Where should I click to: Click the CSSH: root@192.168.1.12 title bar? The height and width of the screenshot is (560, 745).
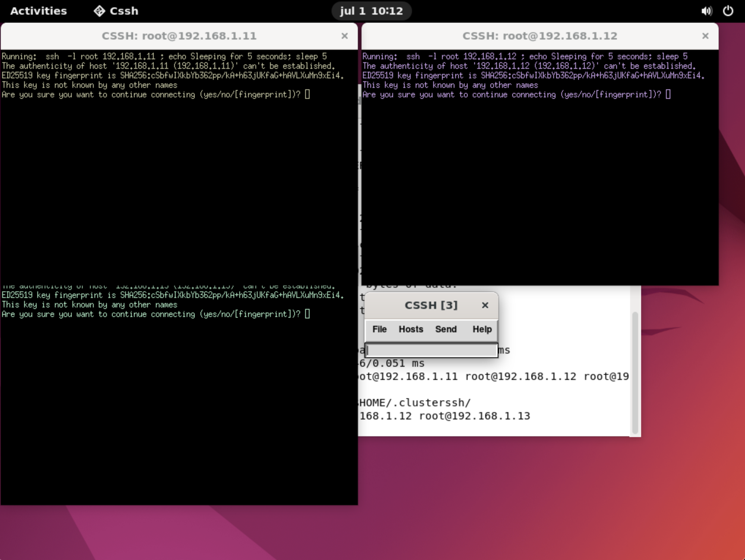[x=540, y=36]
